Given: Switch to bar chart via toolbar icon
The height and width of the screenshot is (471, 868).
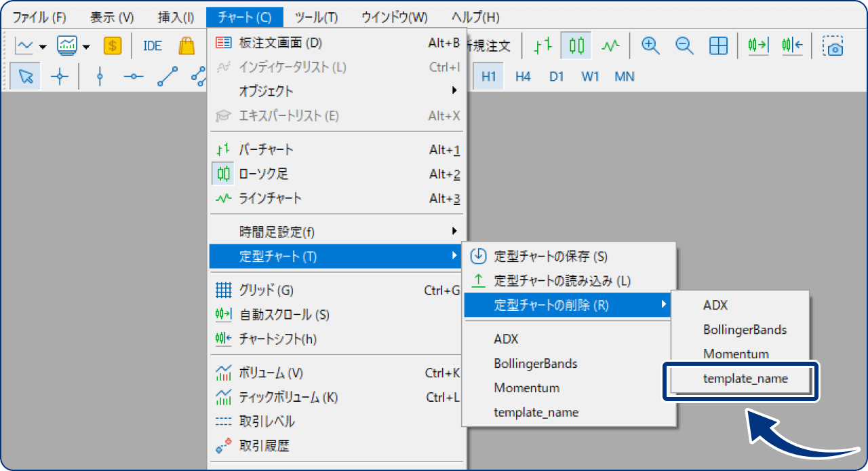Looking at the screenshot, I should point(542,45).
